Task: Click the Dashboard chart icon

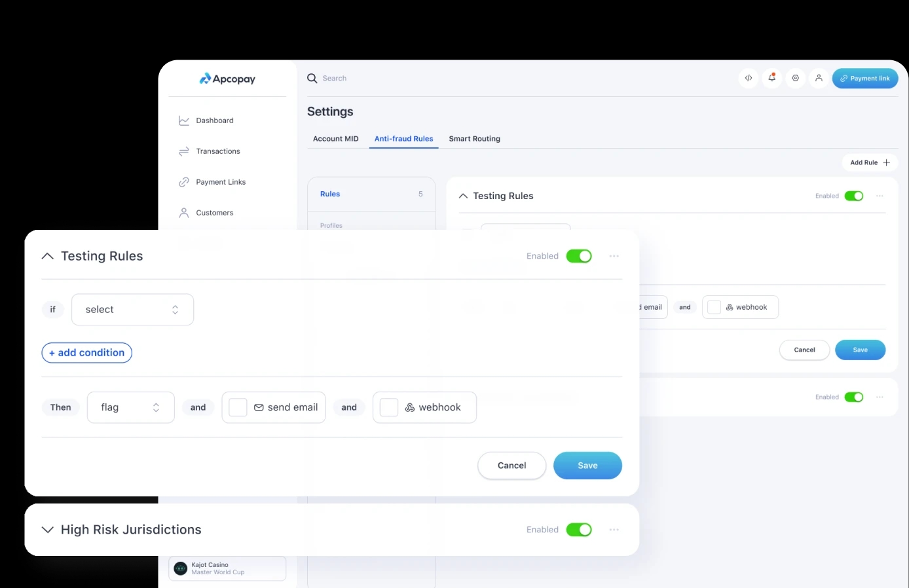Action: 184,120
